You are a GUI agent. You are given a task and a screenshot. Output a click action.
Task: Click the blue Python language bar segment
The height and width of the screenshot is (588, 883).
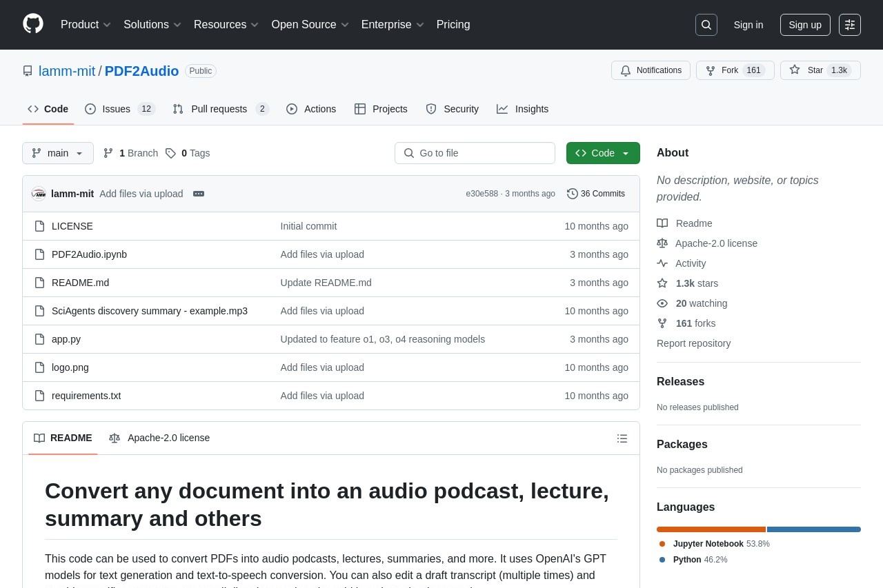tap(814, 529)
